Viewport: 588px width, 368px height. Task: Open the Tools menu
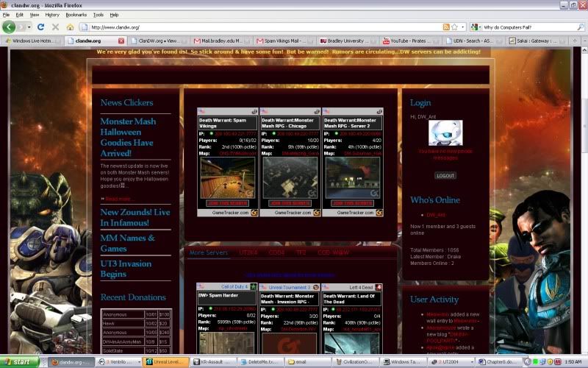click(x=98, y=15)
